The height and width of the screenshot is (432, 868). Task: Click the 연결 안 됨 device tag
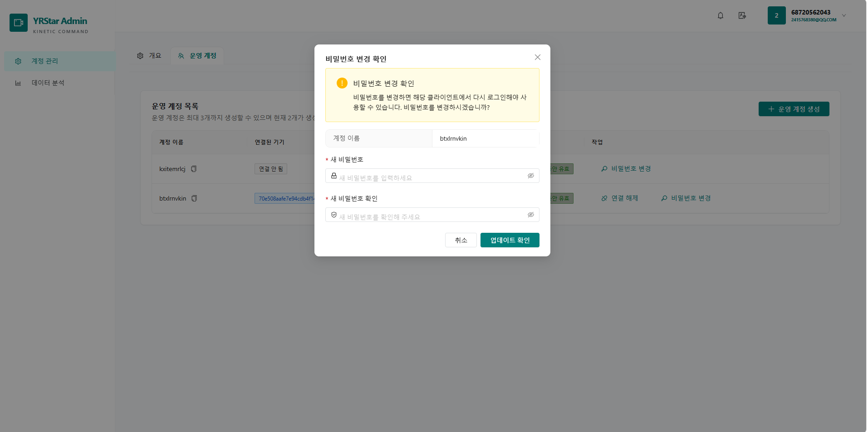click(271, 169)
